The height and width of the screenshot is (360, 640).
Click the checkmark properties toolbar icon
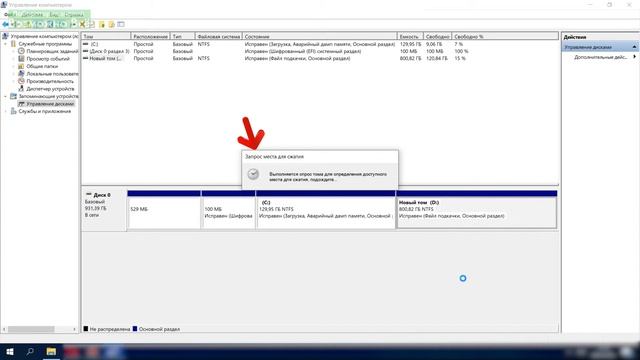92,24
